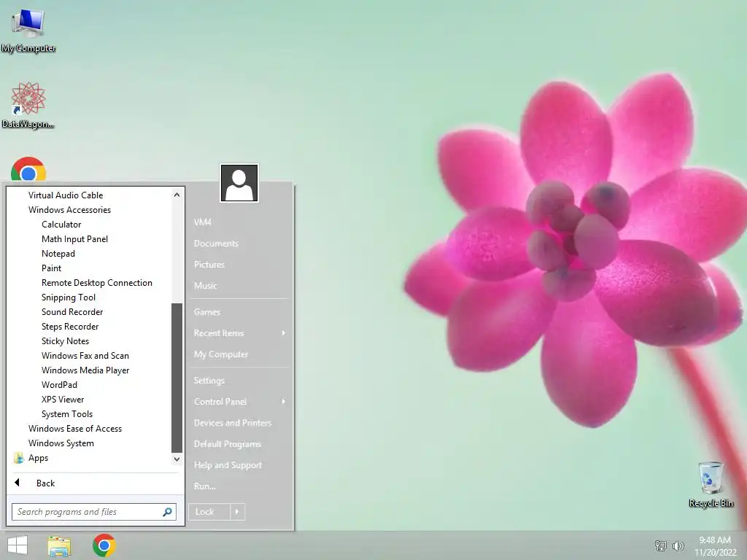The image size is (747, 560).
Task: Open Windows Fax and Scan
Action: click(85, 356)
